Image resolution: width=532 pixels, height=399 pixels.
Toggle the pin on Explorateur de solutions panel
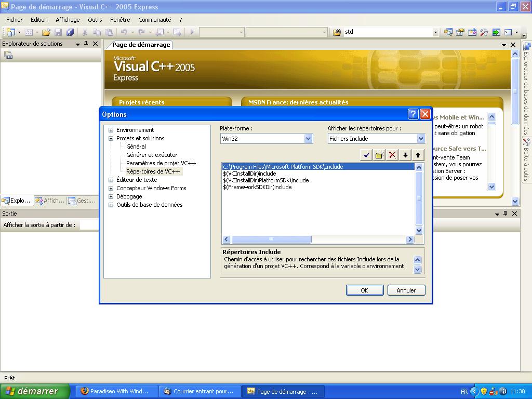[x=86, y=44]
